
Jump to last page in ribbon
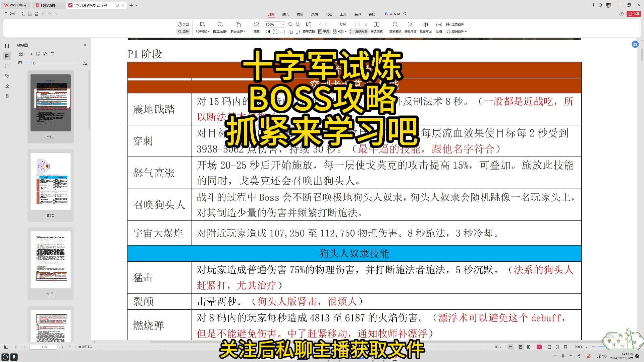[x=366, y=24]
